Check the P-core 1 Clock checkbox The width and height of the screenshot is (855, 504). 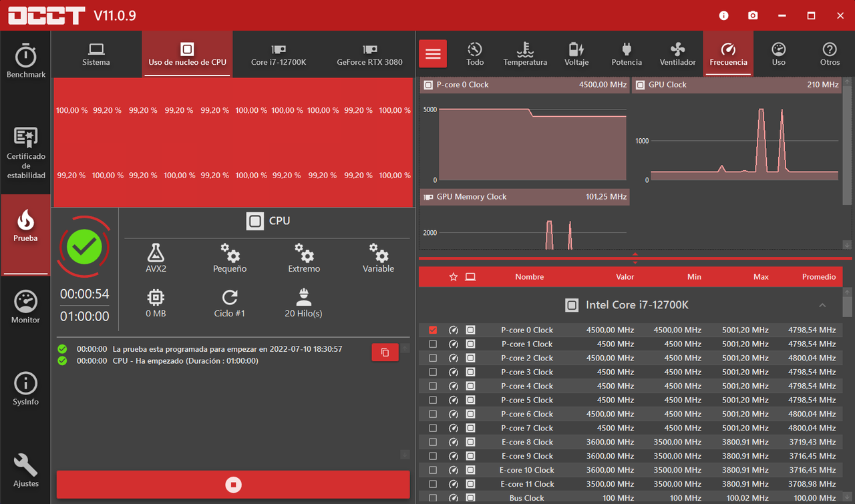click(433, 344)
